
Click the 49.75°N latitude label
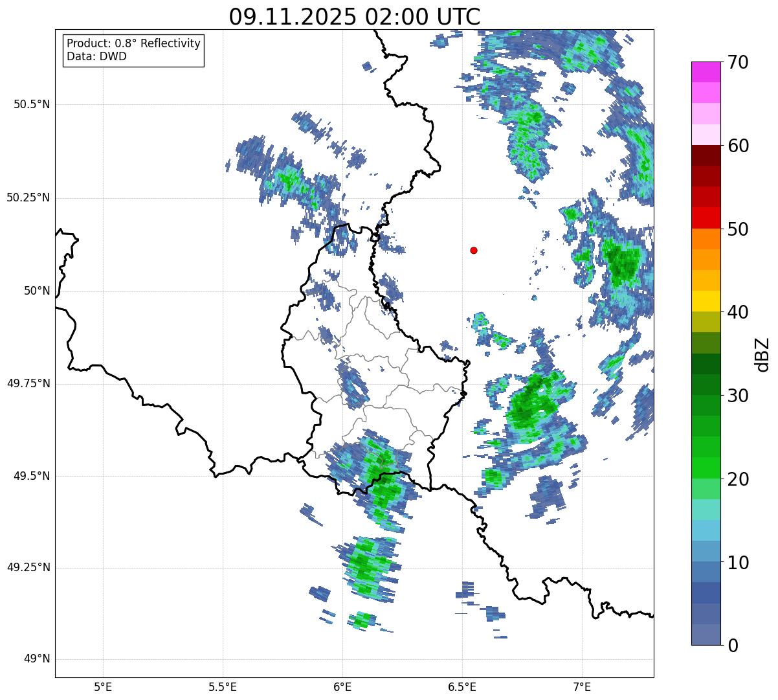click(x=28, y=383)
